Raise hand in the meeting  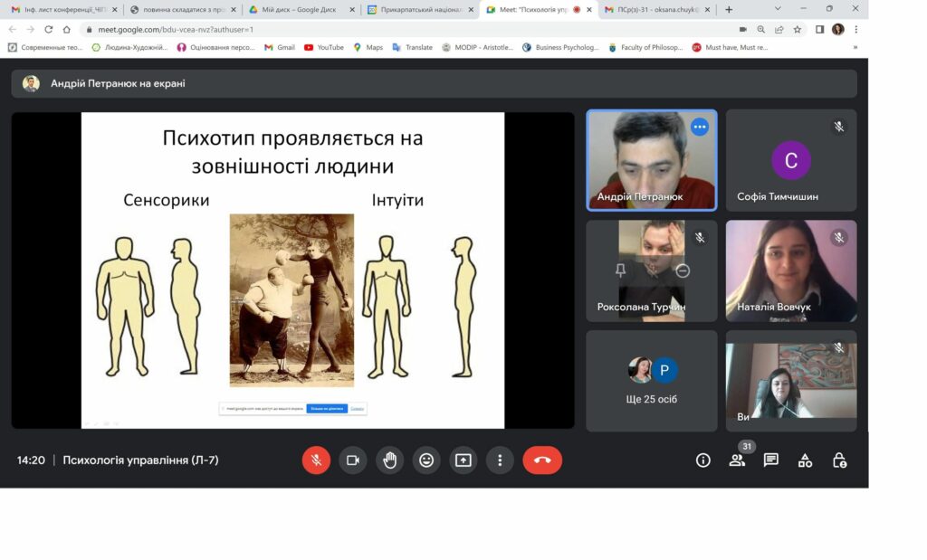(x=389, y=460)
